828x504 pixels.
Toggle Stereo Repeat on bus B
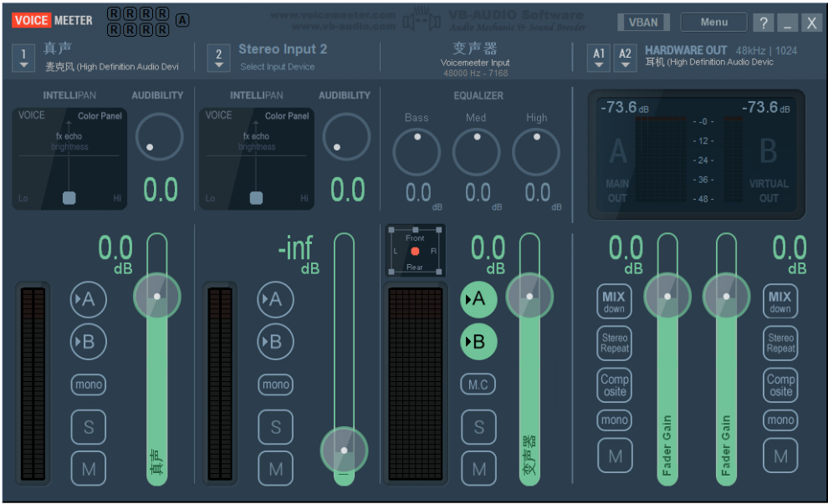[x=780, y=343]
